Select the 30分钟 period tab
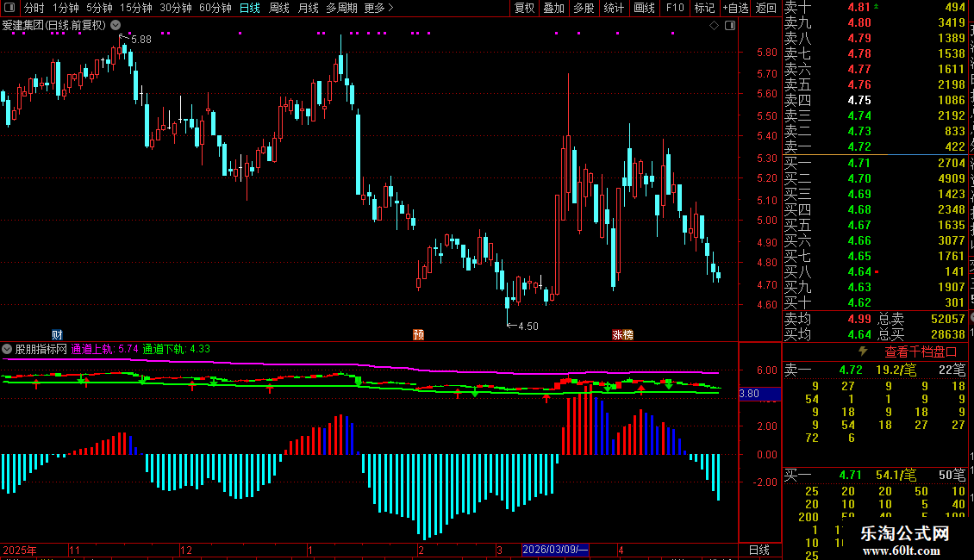974x560 pixels. (175, 8)
